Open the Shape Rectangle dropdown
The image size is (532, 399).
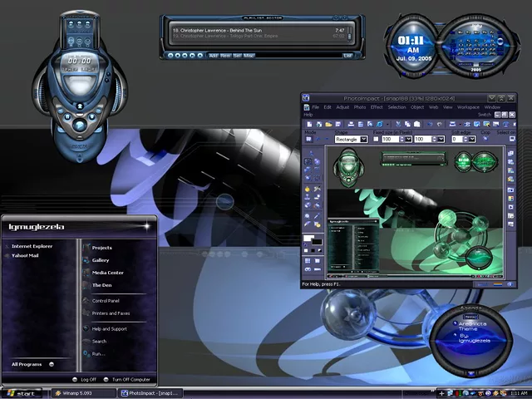point(364,139)
